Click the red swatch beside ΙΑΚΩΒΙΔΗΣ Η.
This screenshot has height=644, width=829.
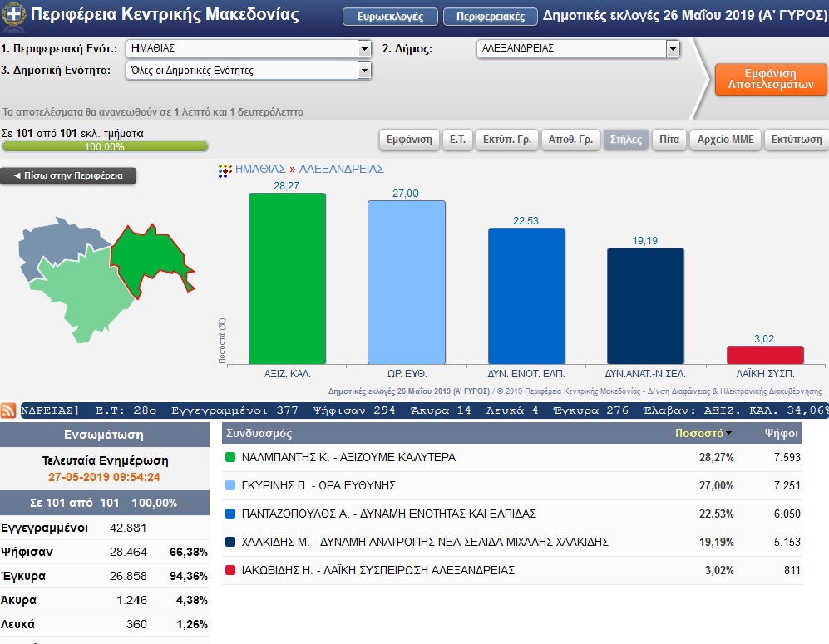coord(230,570)
